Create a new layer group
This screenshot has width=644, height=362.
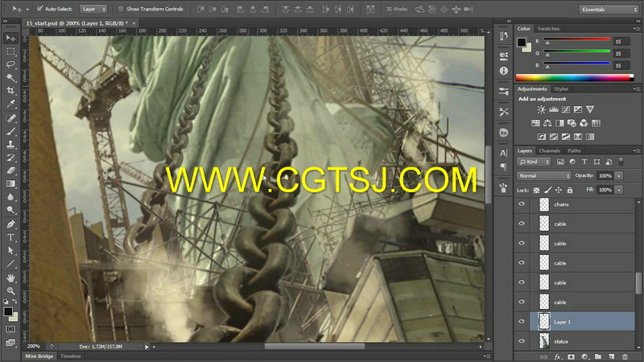pos(598,356)
